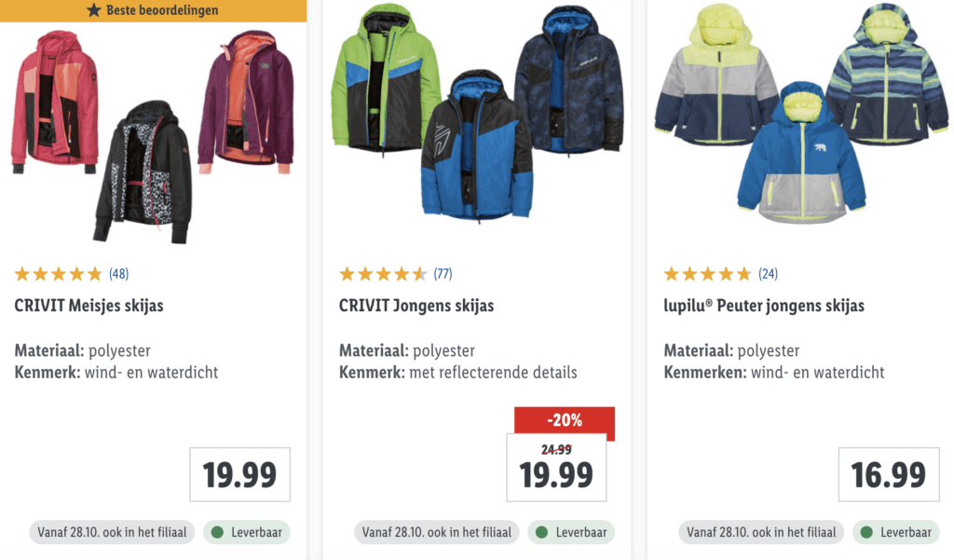
Task: Click the star icon in Beste beoordelingen banner
Action: (93, 10)
